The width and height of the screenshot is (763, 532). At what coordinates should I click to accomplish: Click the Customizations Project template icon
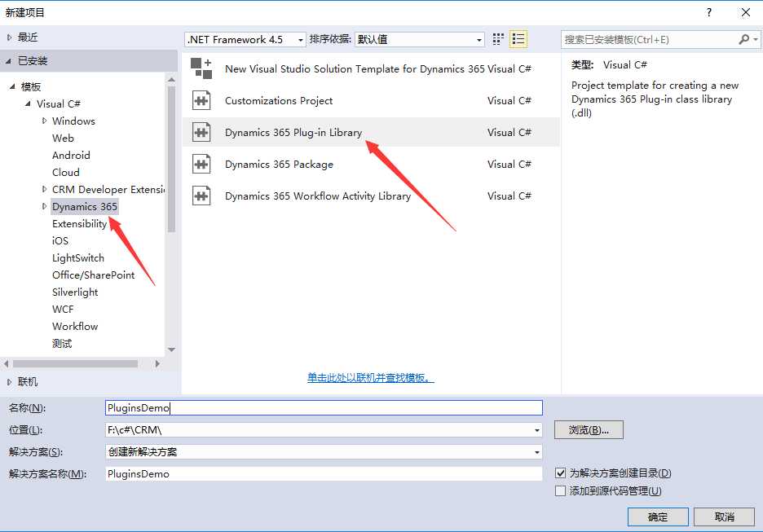coord(201,101)
